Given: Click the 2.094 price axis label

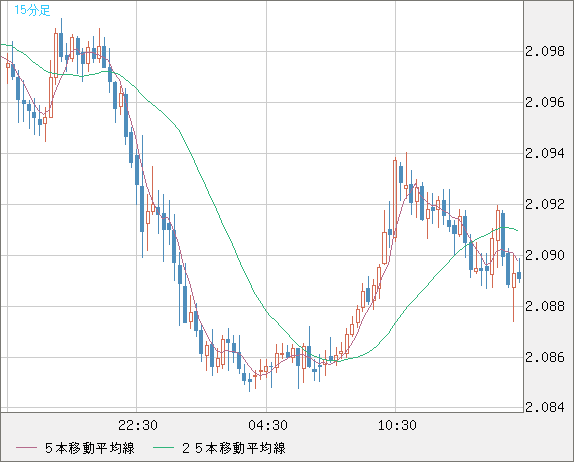Looking at the screenshot, I should (x=545, y=153).
